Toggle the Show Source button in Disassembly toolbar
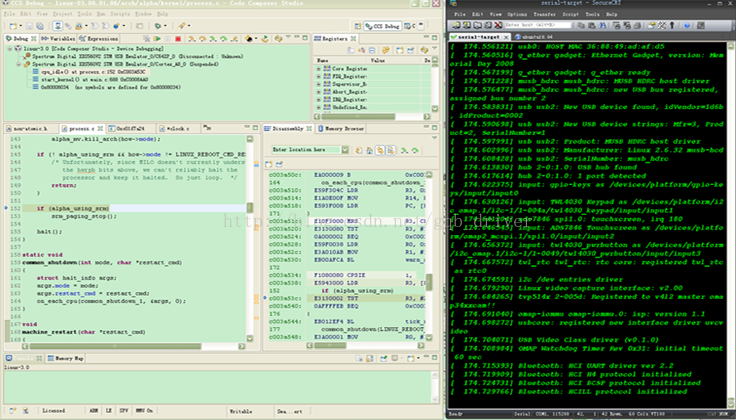This screenshot has height=420, width=736. click(x=391, y=150)
